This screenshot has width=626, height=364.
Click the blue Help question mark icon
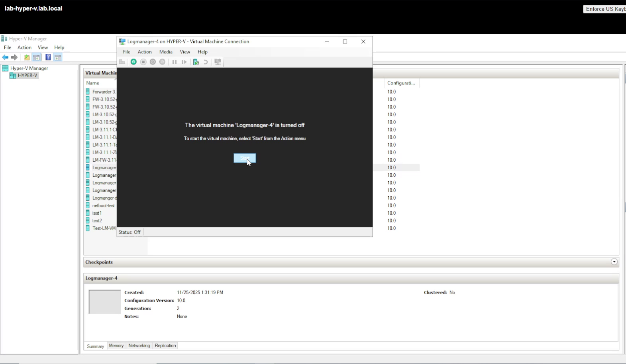[48, 57]
